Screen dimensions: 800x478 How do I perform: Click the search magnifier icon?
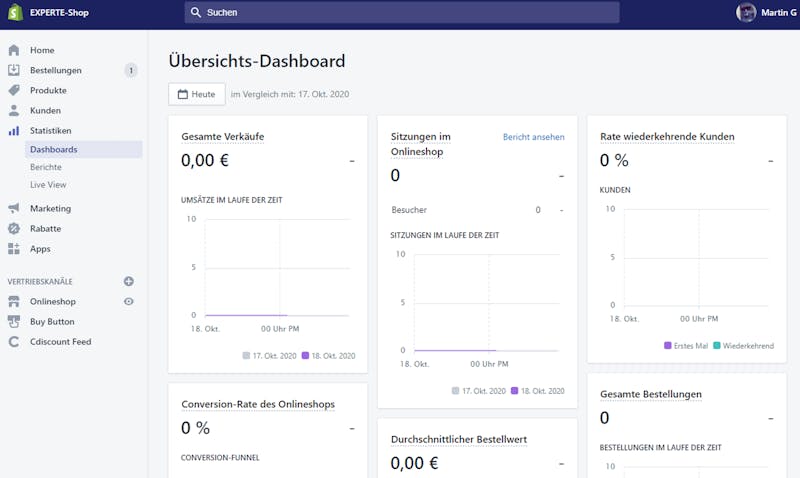196,12
